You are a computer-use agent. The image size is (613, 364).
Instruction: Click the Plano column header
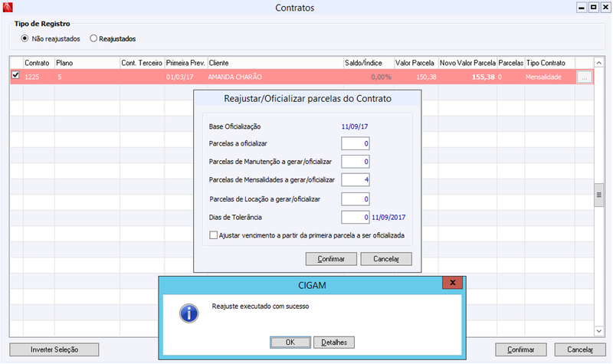87,63
